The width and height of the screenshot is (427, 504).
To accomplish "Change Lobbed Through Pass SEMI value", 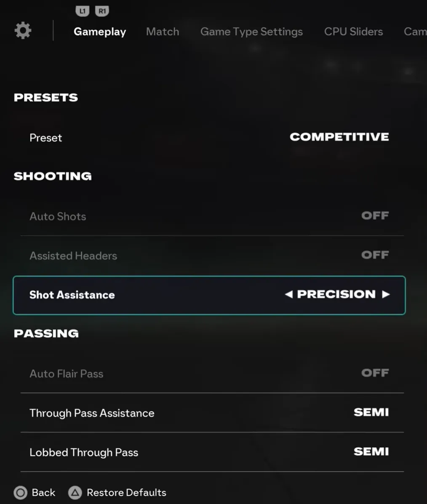I will click(x=371, y=452).
